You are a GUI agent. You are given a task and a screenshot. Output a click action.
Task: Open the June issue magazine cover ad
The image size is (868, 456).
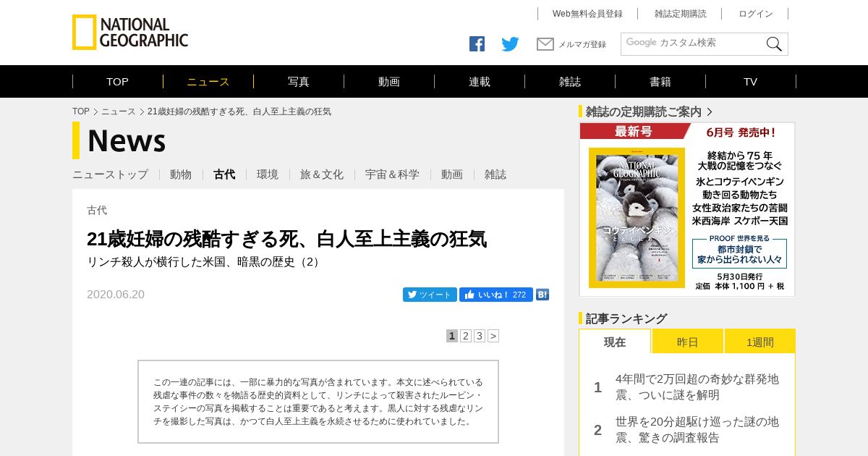click(687, 209)
